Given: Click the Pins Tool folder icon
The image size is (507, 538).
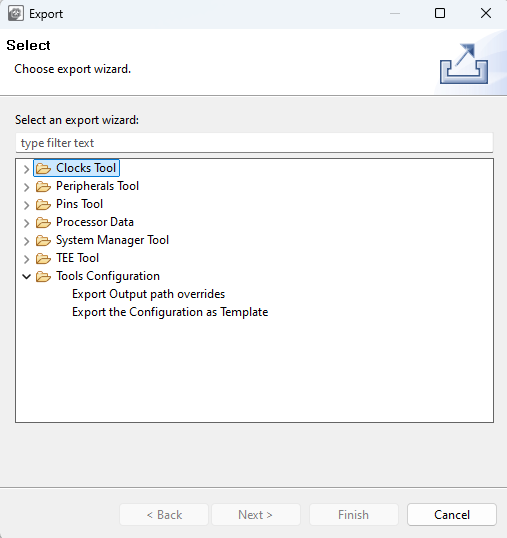Looking at the screenshot, I should (x=44, y=204).
